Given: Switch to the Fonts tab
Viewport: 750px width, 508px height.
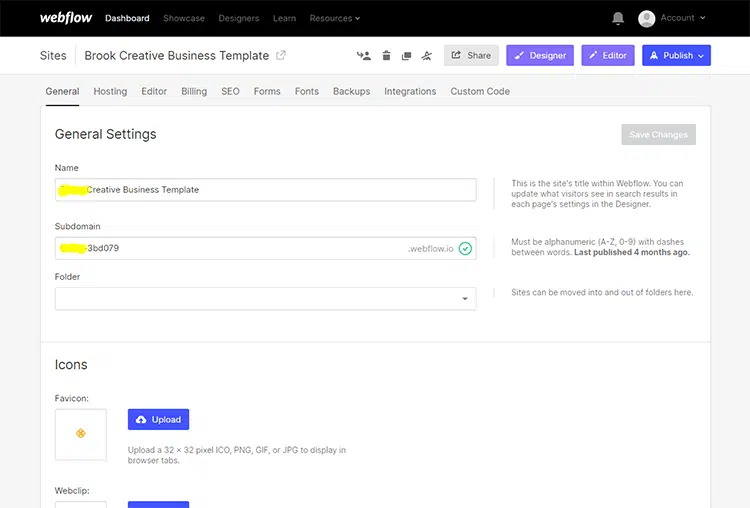Looking at the screenshot, I should tap(307, 91).
